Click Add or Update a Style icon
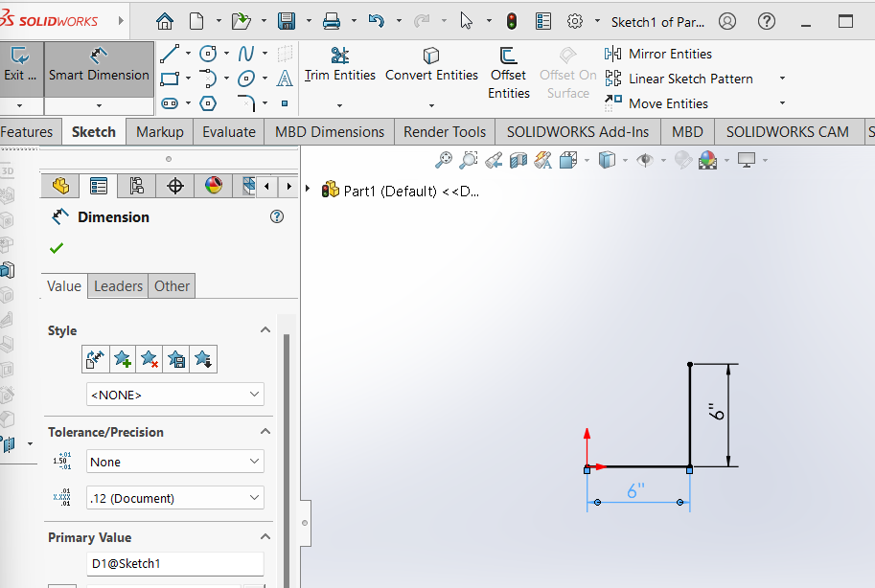 (x=123, y=359)
